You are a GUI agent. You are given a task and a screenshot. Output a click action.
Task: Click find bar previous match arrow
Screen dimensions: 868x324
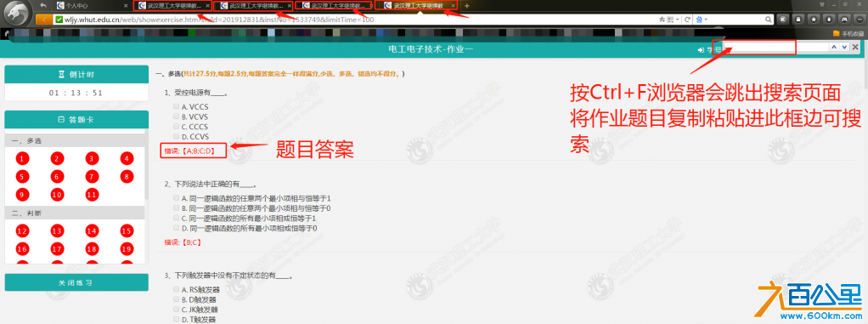point(834,48)
